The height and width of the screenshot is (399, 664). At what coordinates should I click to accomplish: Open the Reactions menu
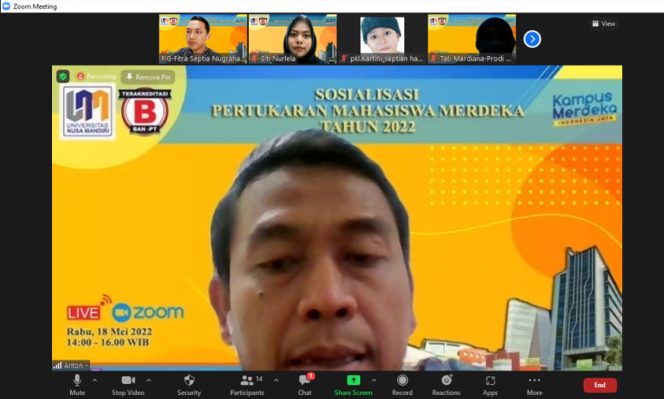446,385
